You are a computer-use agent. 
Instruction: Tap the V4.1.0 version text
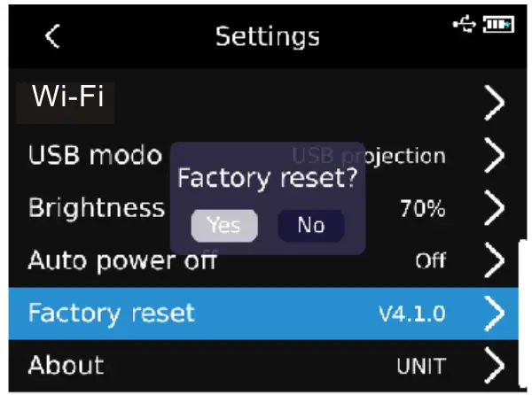(x=411, y=314)
